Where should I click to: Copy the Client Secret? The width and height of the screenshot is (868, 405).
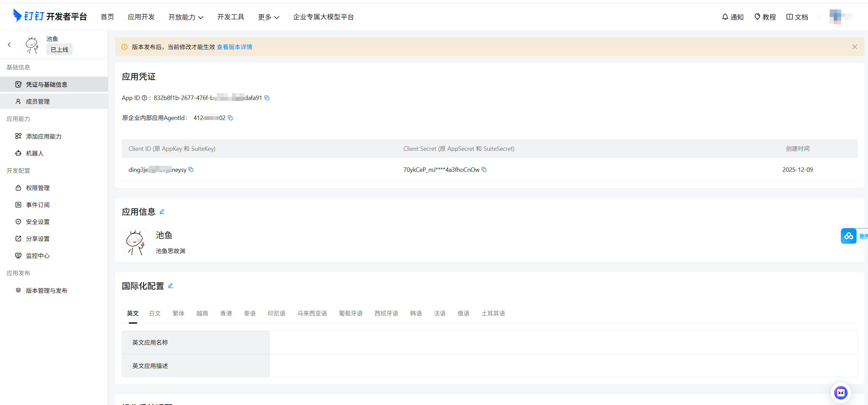484,169
